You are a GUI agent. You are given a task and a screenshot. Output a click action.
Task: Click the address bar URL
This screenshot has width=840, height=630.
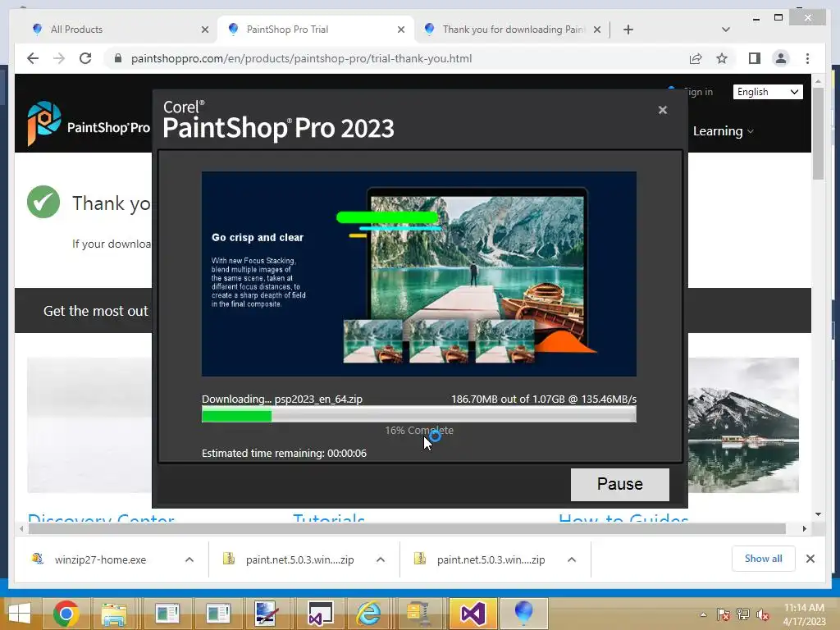coord(302,58)
